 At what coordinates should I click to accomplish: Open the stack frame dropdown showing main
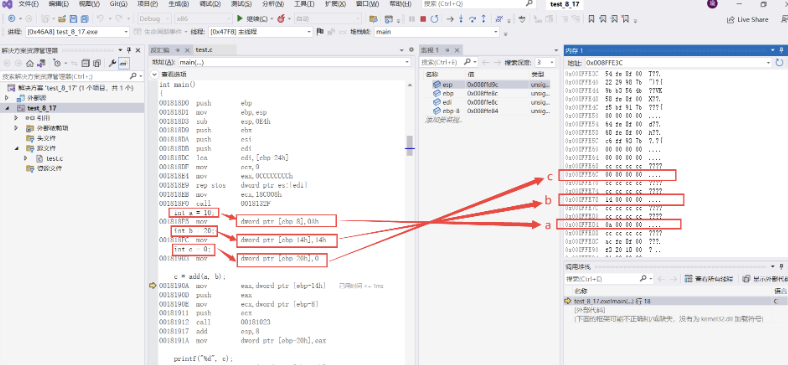[x=436, y=32]
